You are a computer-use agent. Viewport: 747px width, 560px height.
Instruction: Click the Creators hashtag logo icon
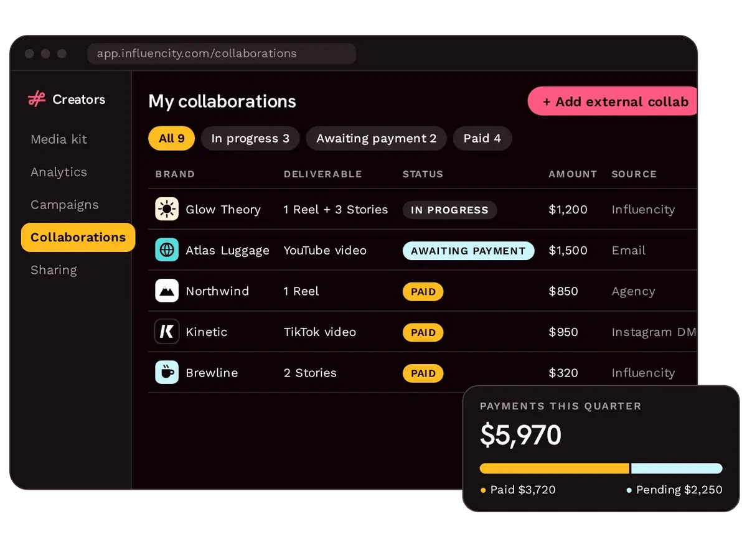37,99
